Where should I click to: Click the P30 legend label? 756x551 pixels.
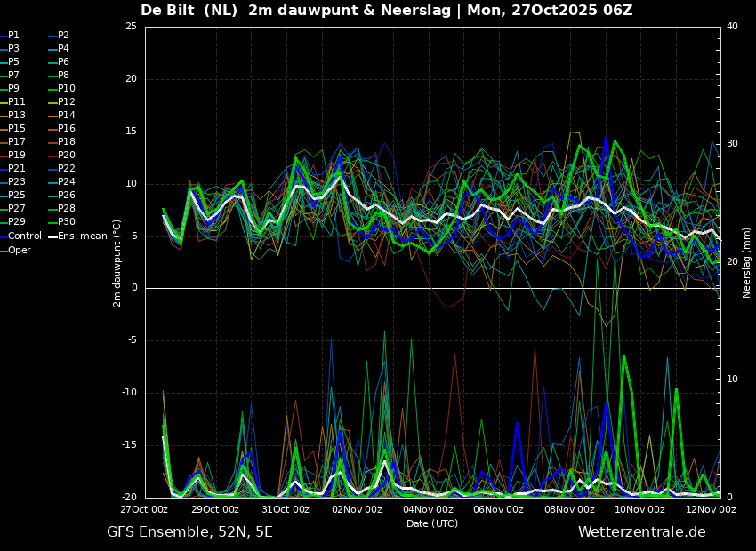click(62, 221)
